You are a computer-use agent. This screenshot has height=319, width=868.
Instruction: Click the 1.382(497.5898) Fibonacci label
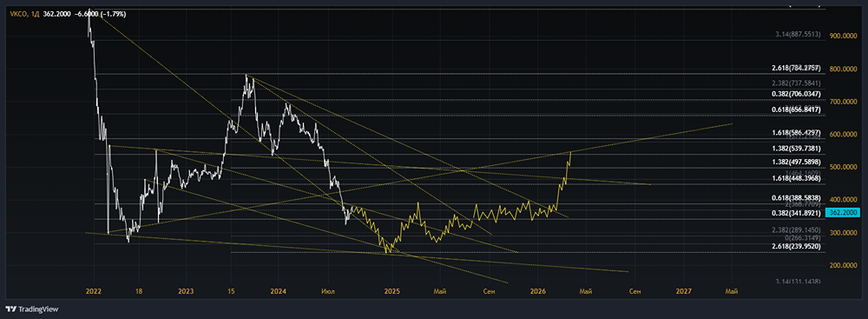click(796, 162)
